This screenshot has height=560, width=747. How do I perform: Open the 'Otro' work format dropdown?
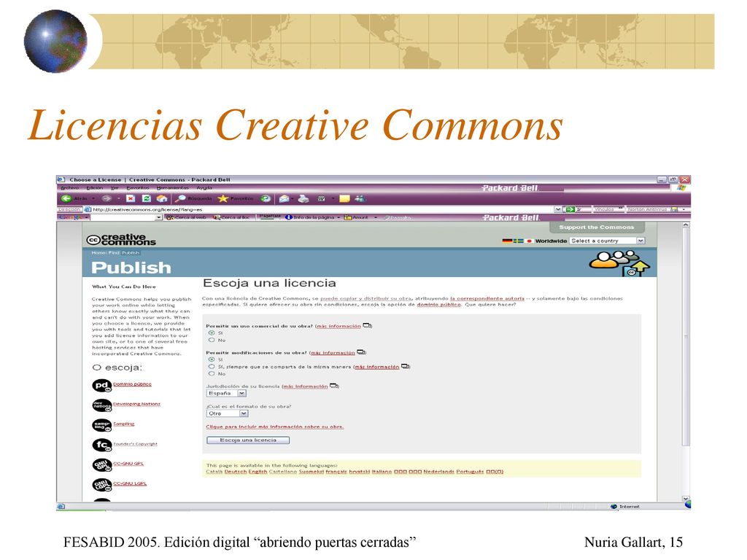(228, 413)
